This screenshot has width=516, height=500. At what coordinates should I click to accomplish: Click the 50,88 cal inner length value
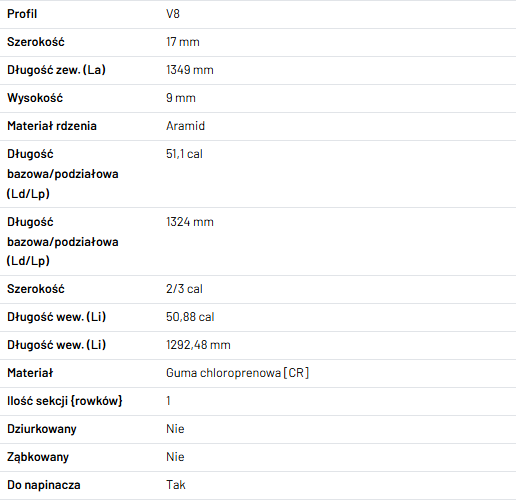pos(190,317)
